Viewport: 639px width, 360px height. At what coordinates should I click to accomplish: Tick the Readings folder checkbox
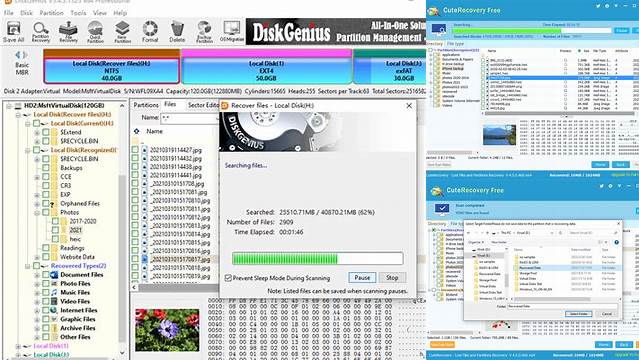click(46, 248)
